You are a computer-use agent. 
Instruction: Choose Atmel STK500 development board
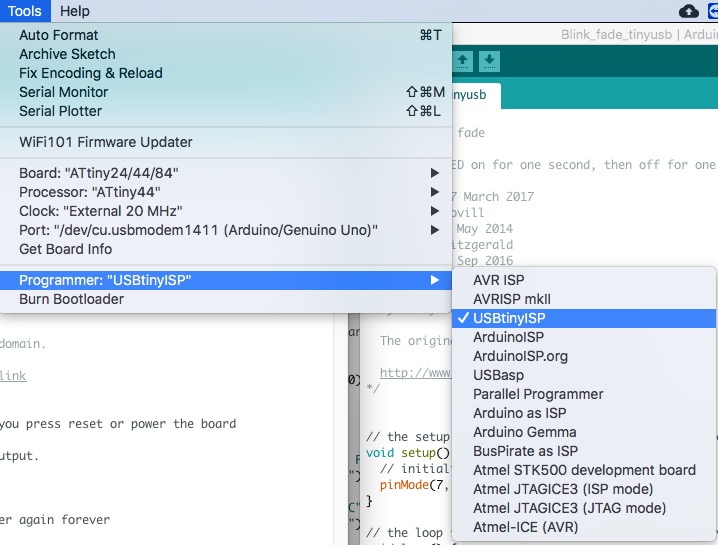tap(584, 470)
